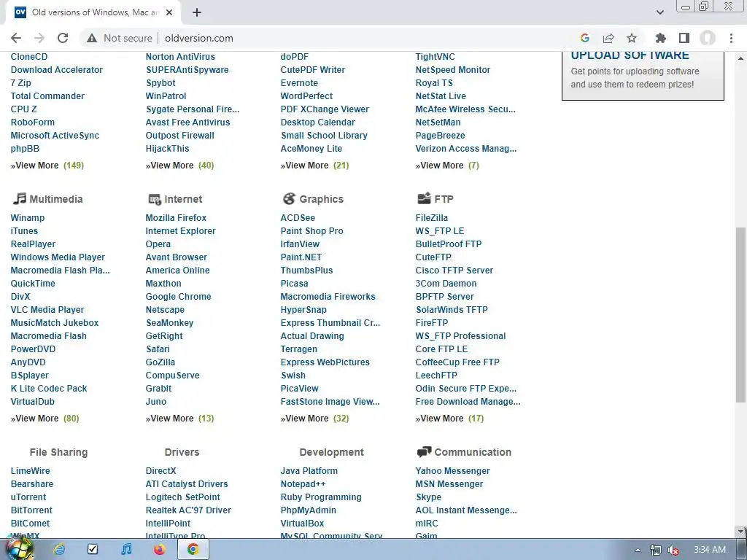Click the Graphics category icon
This screenshot has width=747, height=560.
click(289, 198)
